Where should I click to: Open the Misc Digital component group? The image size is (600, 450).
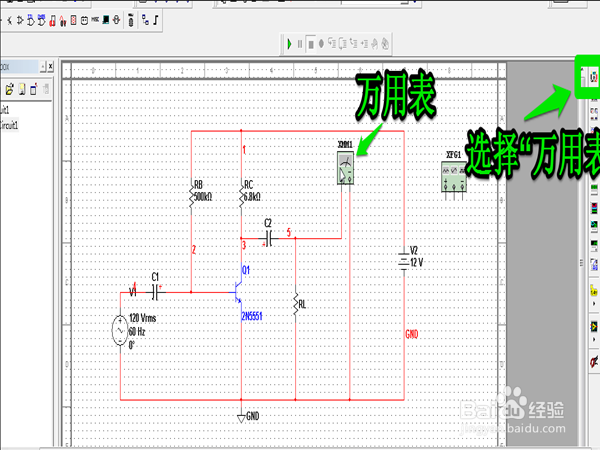click(52, 20)
